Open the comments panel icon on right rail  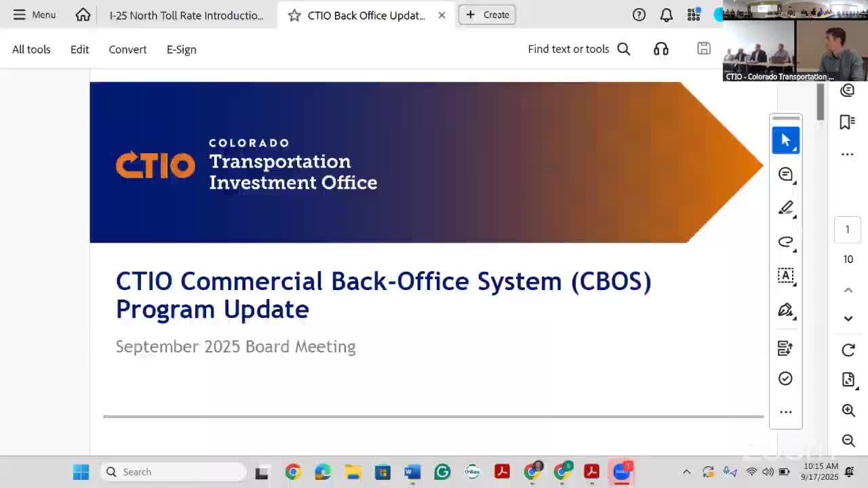tap(847, 91)
